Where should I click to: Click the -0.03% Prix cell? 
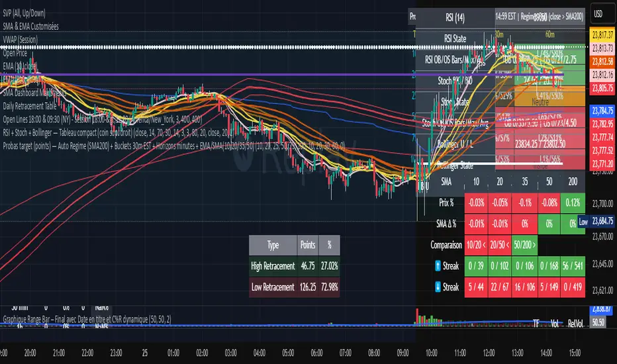476,203
